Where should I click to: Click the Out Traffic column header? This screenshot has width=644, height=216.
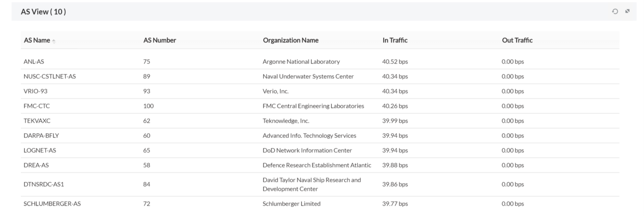tap(517, 40)
